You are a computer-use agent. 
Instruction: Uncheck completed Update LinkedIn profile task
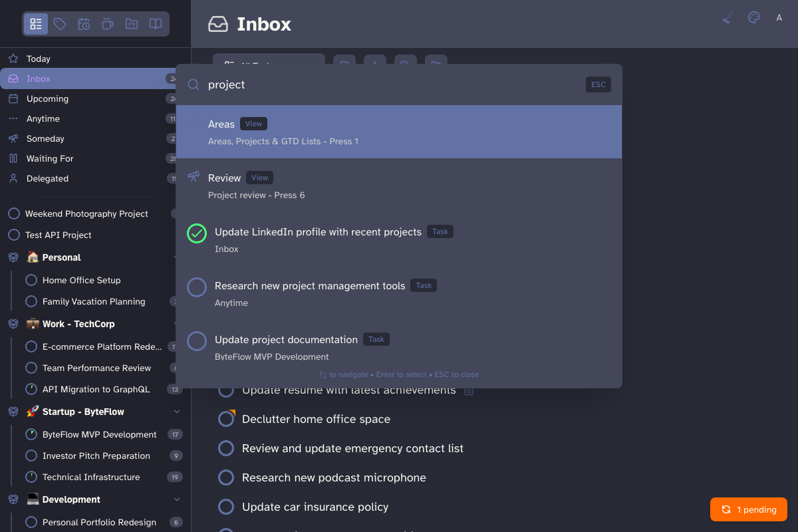point(196,233)
